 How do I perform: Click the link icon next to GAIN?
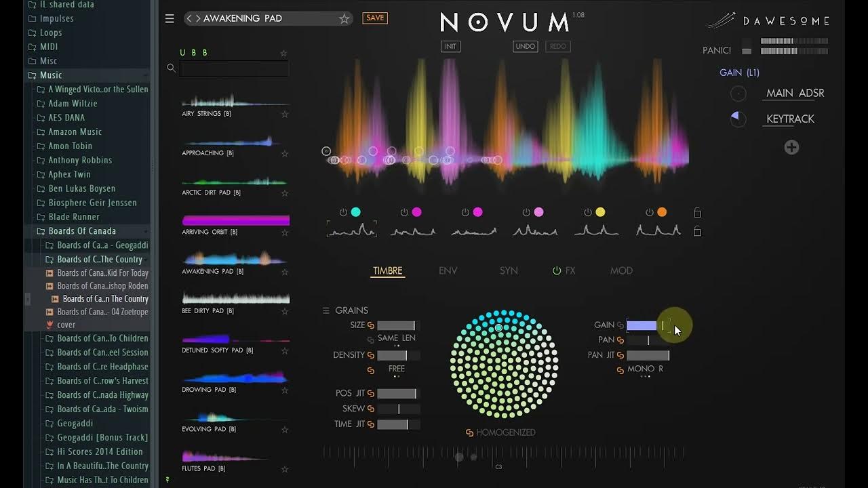(620, 325)
